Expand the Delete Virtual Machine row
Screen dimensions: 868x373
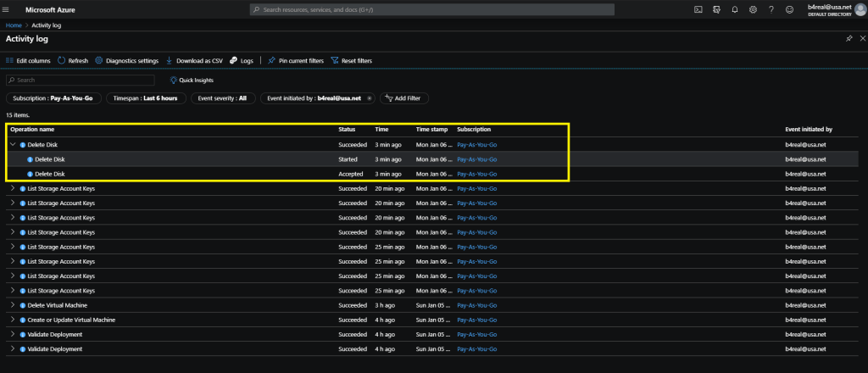coord(14,305)
